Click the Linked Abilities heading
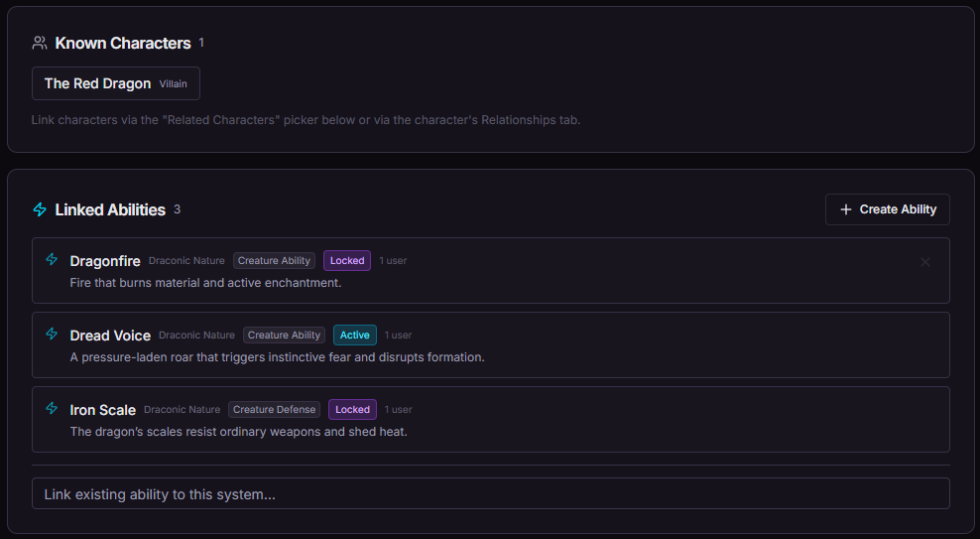Image resolution: width=980 pixels, height=539 pixels. pyautogui.click(x=110, y=210)
